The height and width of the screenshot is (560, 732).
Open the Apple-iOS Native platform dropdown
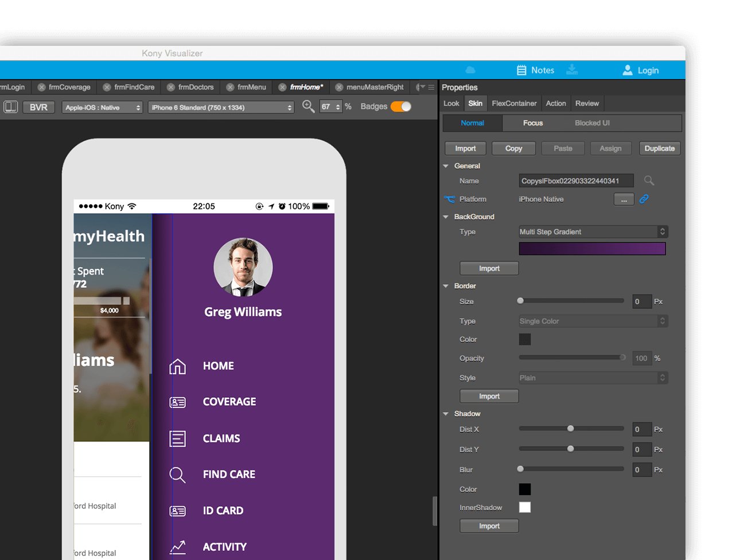(102, 107)
